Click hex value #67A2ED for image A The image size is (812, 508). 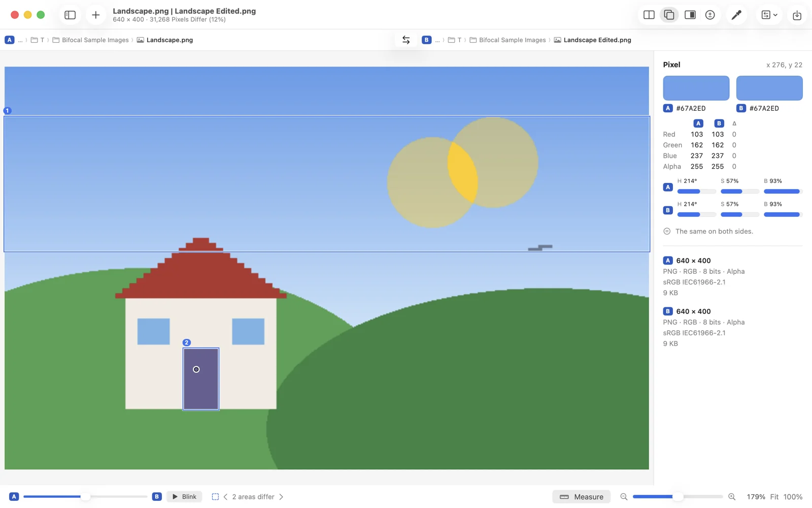point(691,108)
